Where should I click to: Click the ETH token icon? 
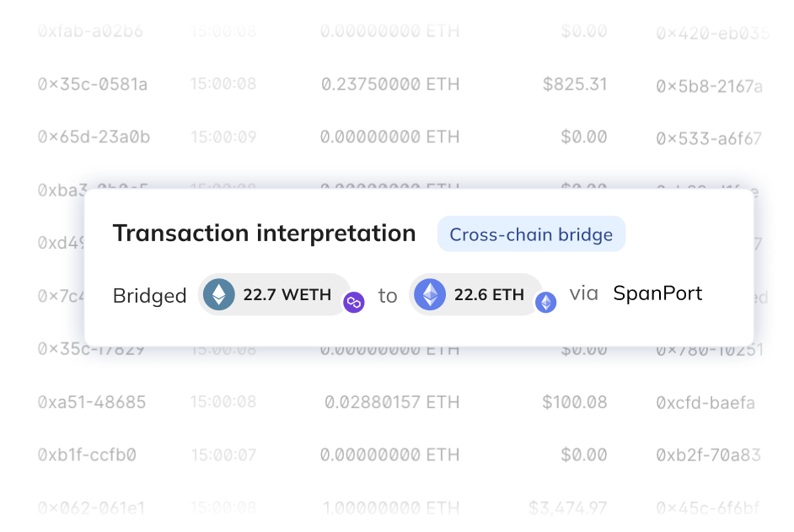(x=431, y=295)
